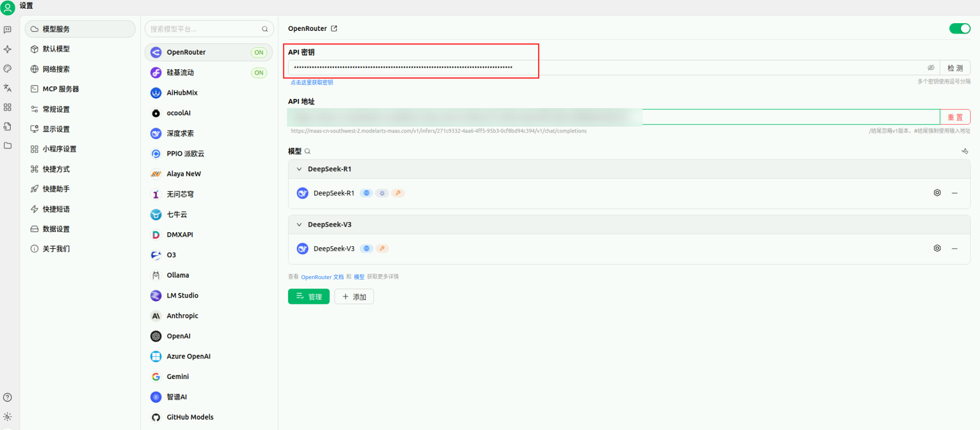
Task: Click the OpenRouter ON badge
Action: point(259,53)
